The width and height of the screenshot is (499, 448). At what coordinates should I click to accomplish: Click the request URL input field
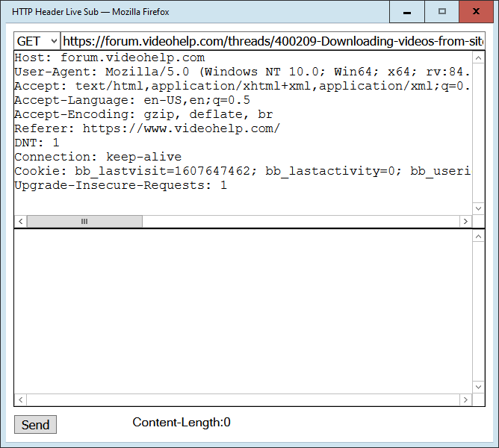tap(273, 41)
